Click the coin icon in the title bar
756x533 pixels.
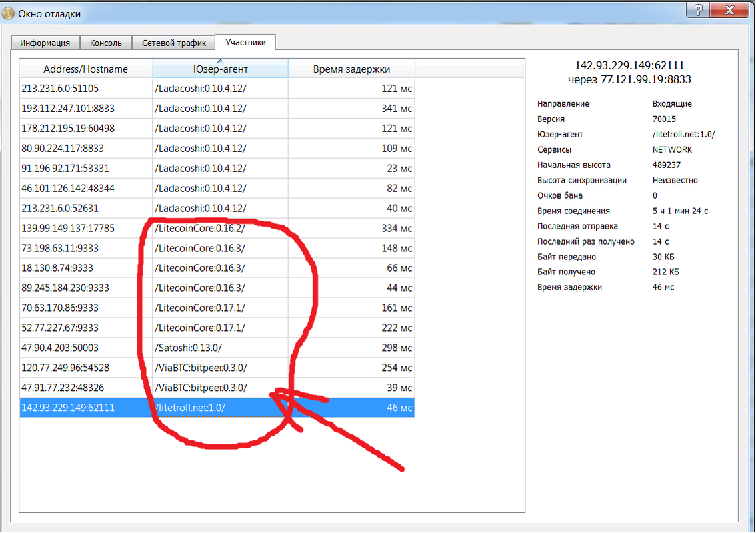tap(8, 13)
